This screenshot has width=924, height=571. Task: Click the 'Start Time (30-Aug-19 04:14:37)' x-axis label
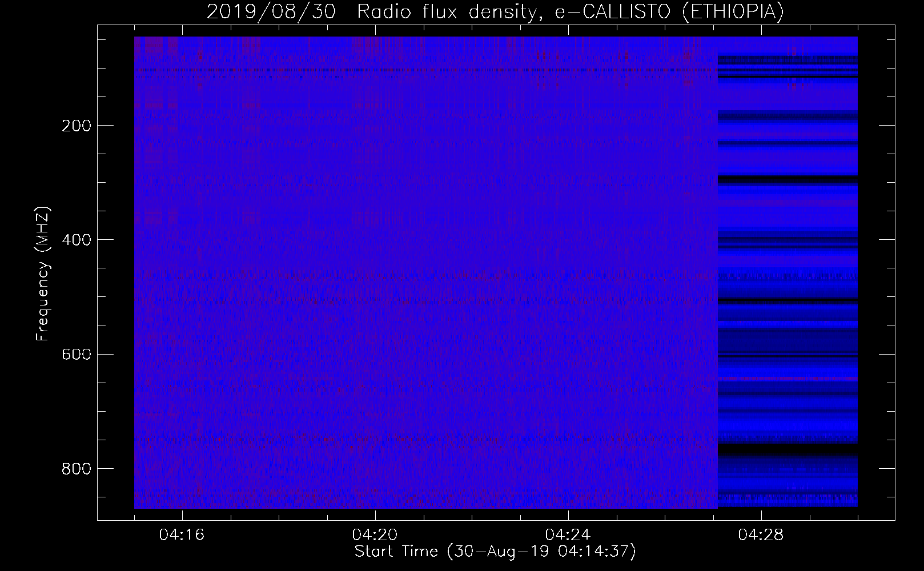point(495,552)
